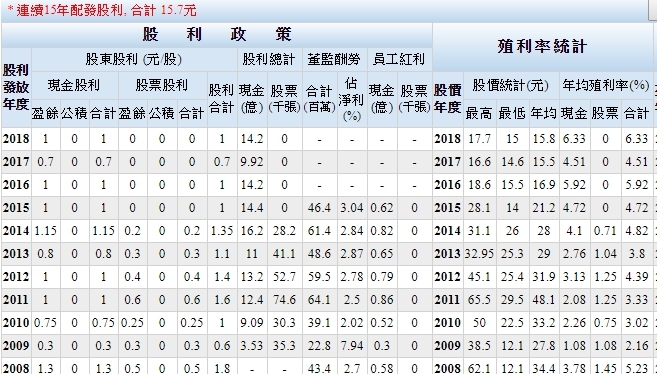The image size is (657, 374).
Task: Select highest price '18.6' for 2016
Action: click(479, 185)
